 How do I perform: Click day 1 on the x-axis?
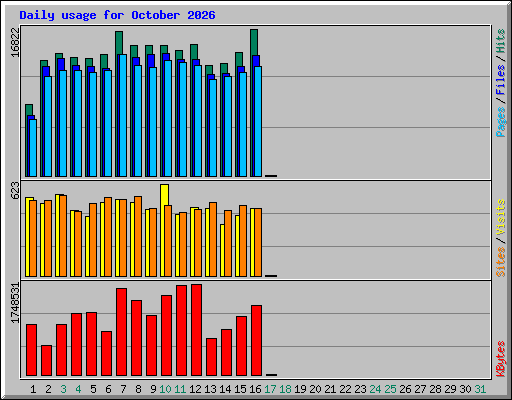(x=33, y=389)
